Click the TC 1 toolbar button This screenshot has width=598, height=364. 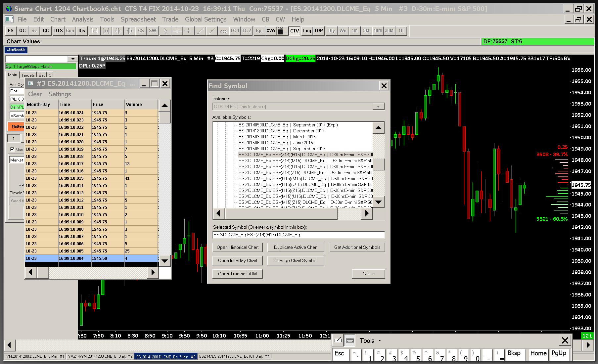click(235, 31)
